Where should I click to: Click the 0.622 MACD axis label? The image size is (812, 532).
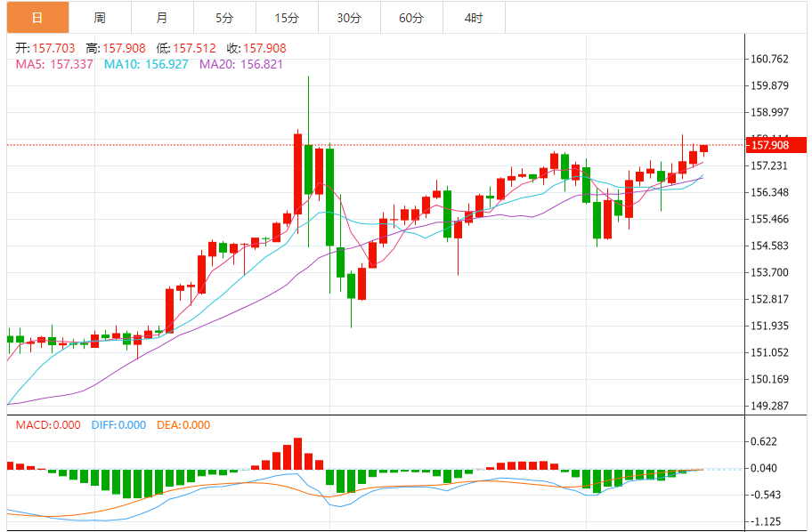pos(764,441)
